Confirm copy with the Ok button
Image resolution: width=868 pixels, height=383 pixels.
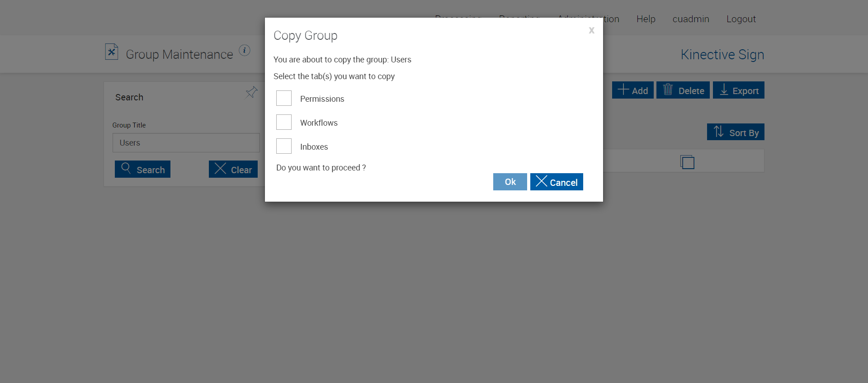point(510,182)
